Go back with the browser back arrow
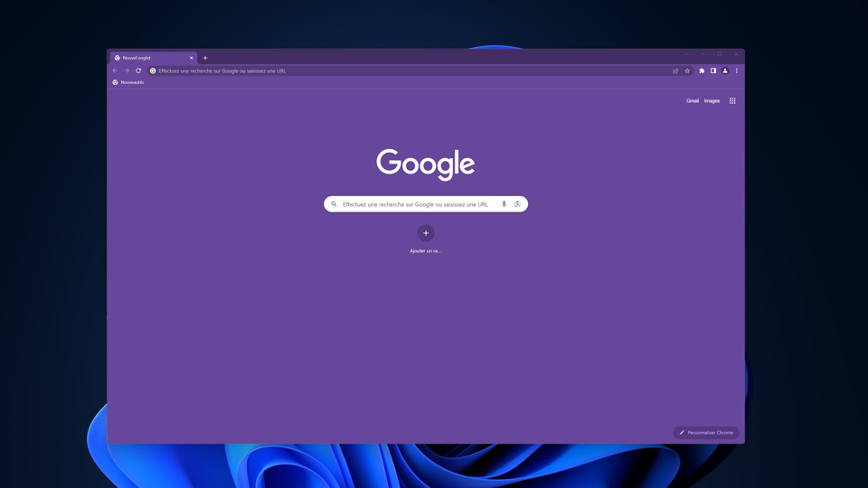 (115, 70)
